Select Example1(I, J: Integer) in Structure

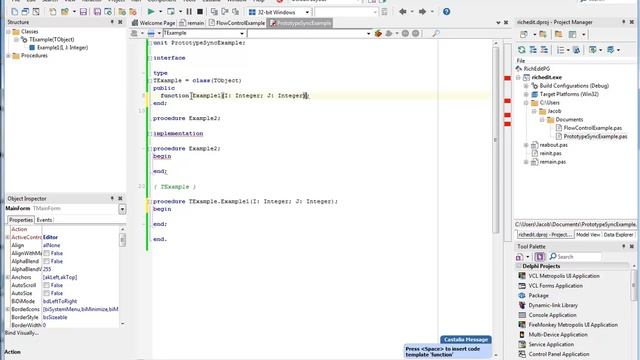(62, 48)
